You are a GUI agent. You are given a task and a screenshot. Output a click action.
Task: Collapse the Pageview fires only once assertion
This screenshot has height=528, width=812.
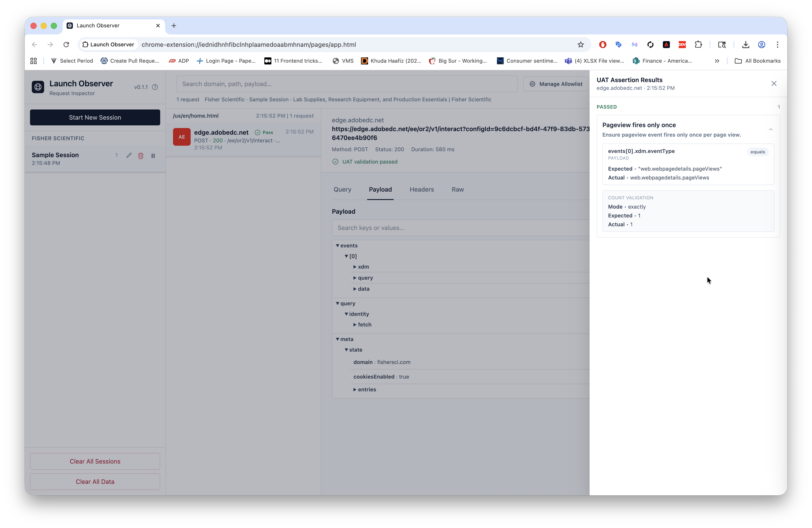coord(771,129)
